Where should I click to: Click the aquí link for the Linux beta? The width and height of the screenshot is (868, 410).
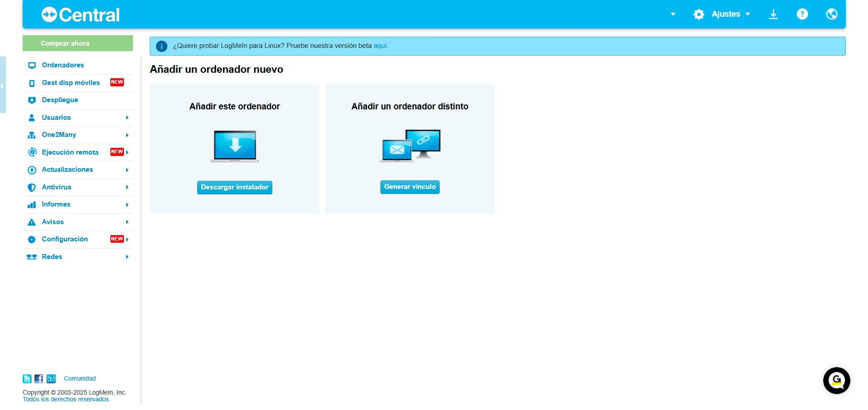pyautogui.click(x=379, y=46)
